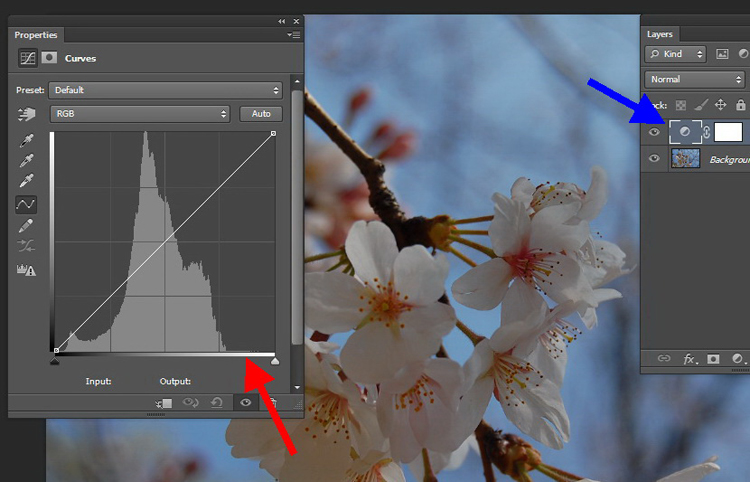Click the histogram calculate warning icon
This screenshot has width=750, height=482.
point(26,270)
